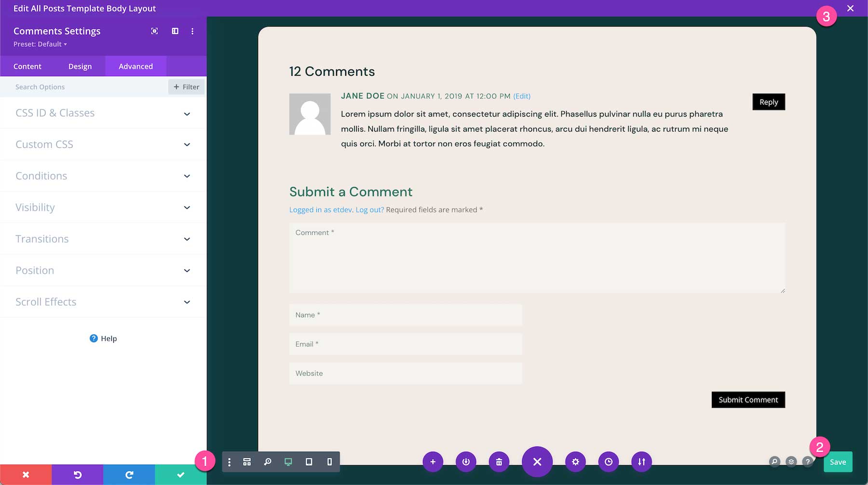The width and height of the screenshot is (868, 485).
Task: Expand Visibility section
Action: click(x=103, y=207)
